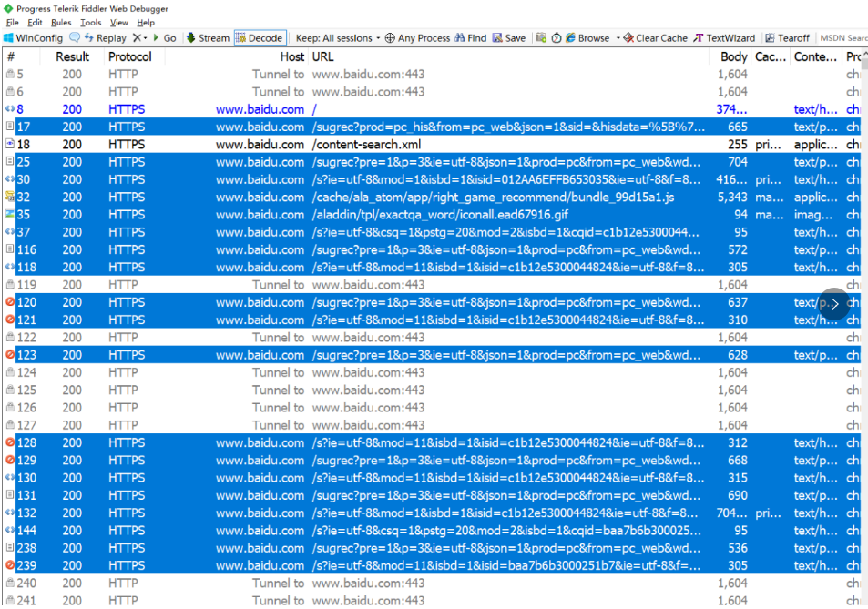Viewport: 868px width, 609px height.
Task: Launch Browse with Internet Explorer
Action: (x=587, y=37)
